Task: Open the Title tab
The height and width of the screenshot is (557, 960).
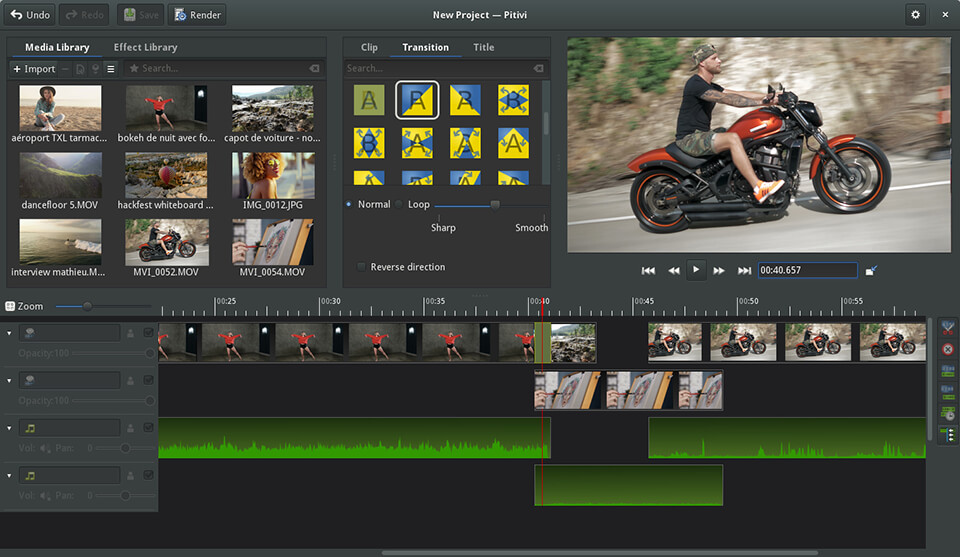Action: (484, 47)
